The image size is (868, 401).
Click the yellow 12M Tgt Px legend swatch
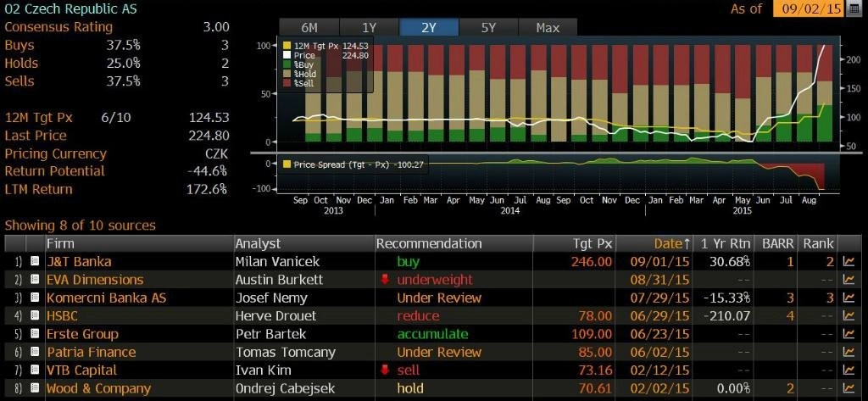287,47
